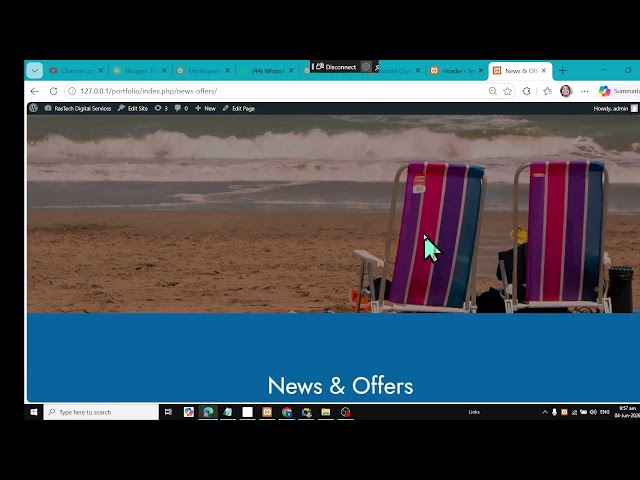Open the Windows Start menu
The height and width of the screenshot is (480, 640).
(x=34, y=412)
